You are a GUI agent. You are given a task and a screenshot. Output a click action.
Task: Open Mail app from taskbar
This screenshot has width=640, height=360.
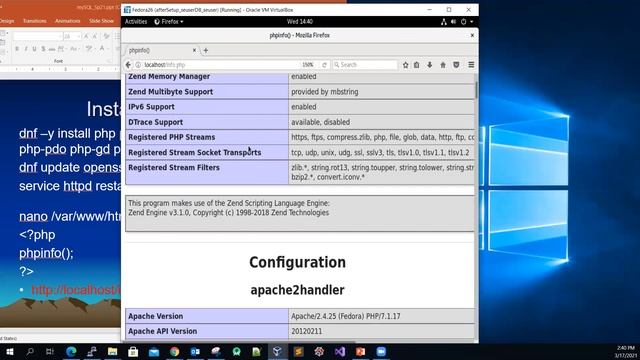pos(154,351)
